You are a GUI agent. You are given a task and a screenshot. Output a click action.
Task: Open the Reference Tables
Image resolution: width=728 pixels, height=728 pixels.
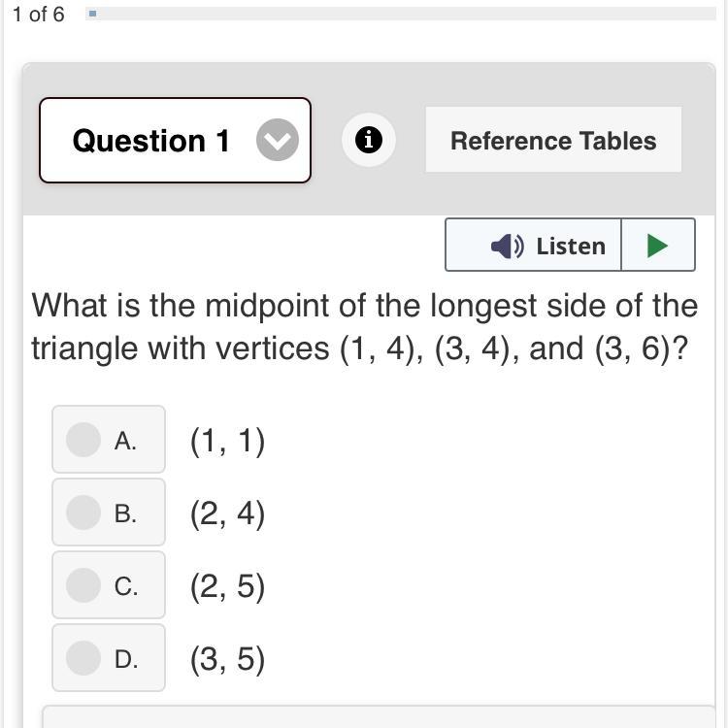pos(553,141)
